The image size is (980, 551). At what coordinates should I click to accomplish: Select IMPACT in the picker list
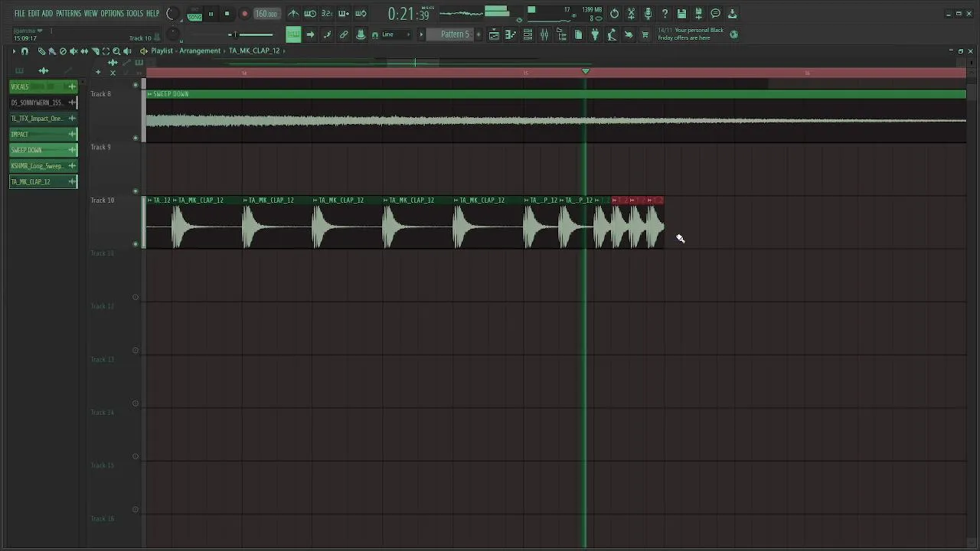click(x=43, y=134)
